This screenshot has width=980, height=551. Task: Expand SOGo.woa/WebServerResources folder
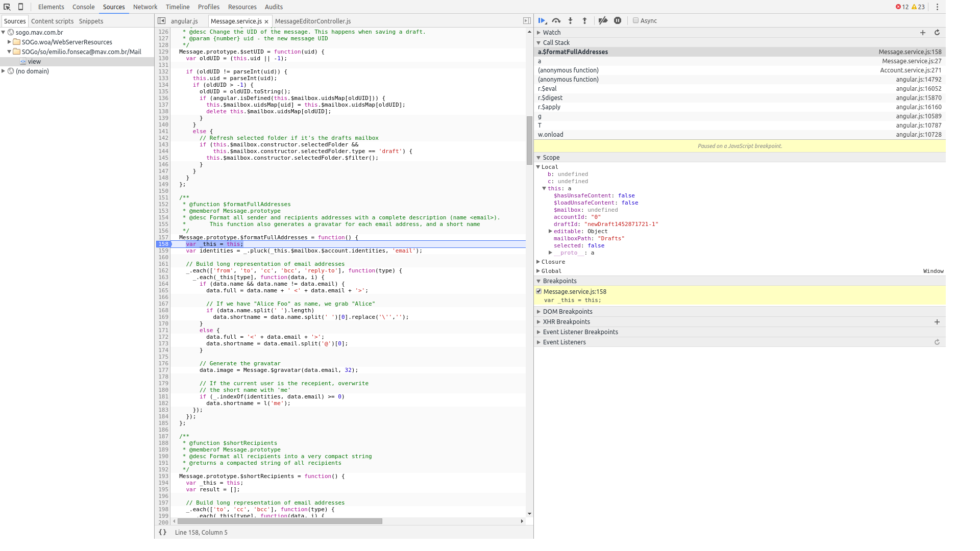[9, 42]
